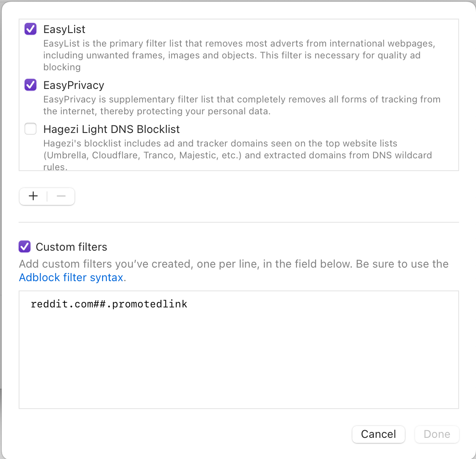Open the Adblock filter syntax link
Screen dimensions: 476x459
coord(71,277)
